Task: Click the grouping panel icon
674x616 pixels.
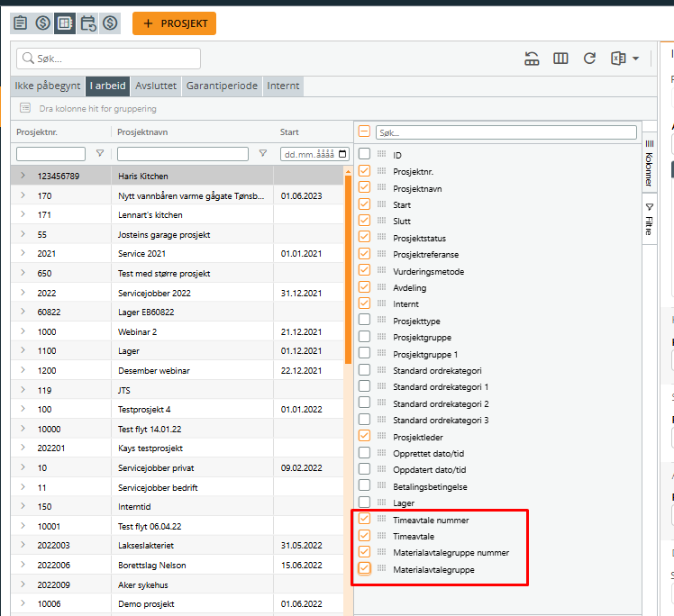Action: [25, 108]
